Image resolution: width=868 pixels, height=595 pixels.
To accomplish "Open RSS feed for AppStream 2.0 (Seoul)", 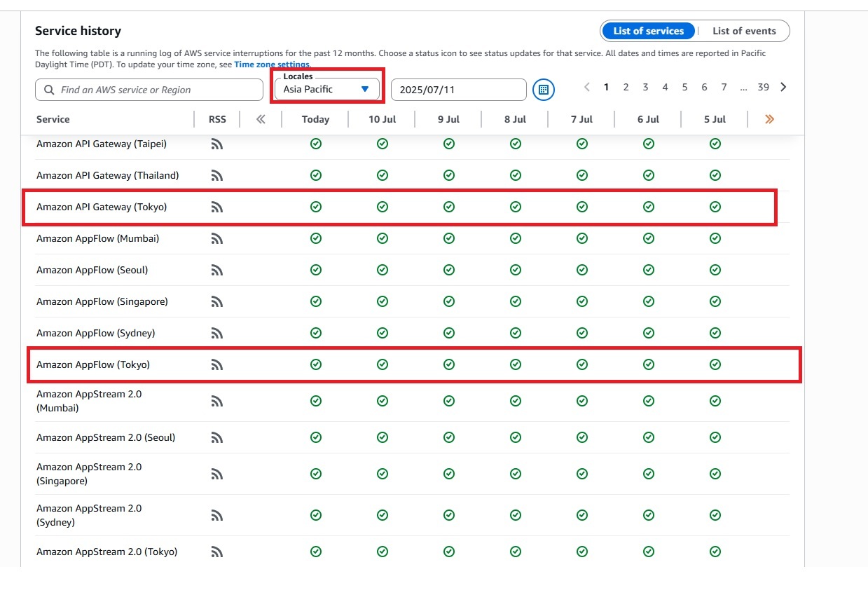I will point(217,438).
